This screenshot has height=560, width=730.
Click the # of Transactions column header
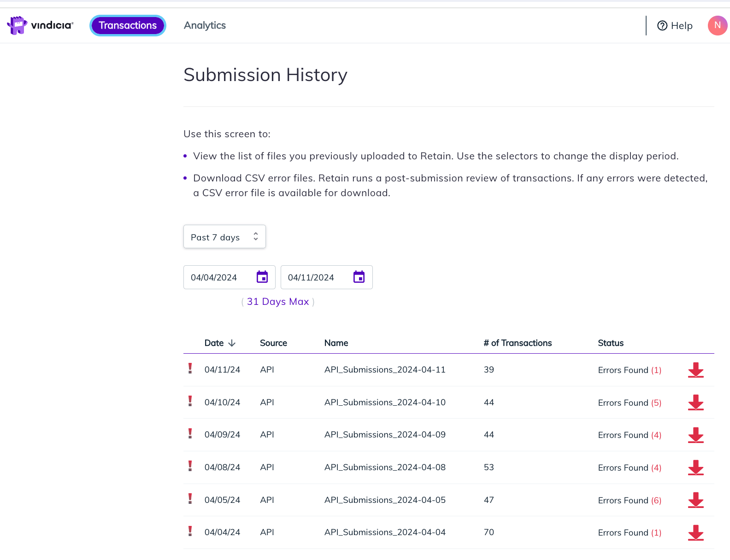click(518, 343)
